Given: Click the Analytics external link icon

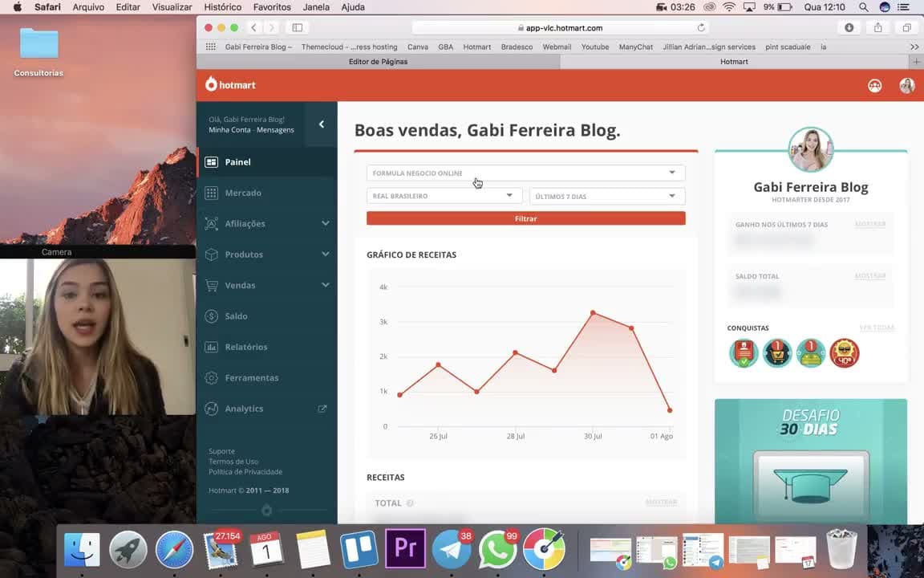Looking at the screenshot, I should pyautogui.click(x=322, y=408).
